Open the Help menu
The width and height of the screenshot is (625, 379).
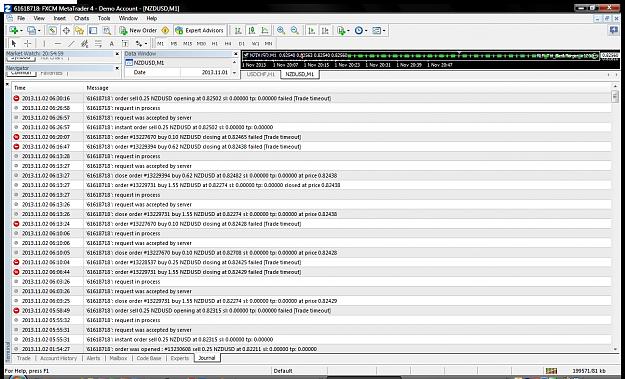tap(151, 18)
